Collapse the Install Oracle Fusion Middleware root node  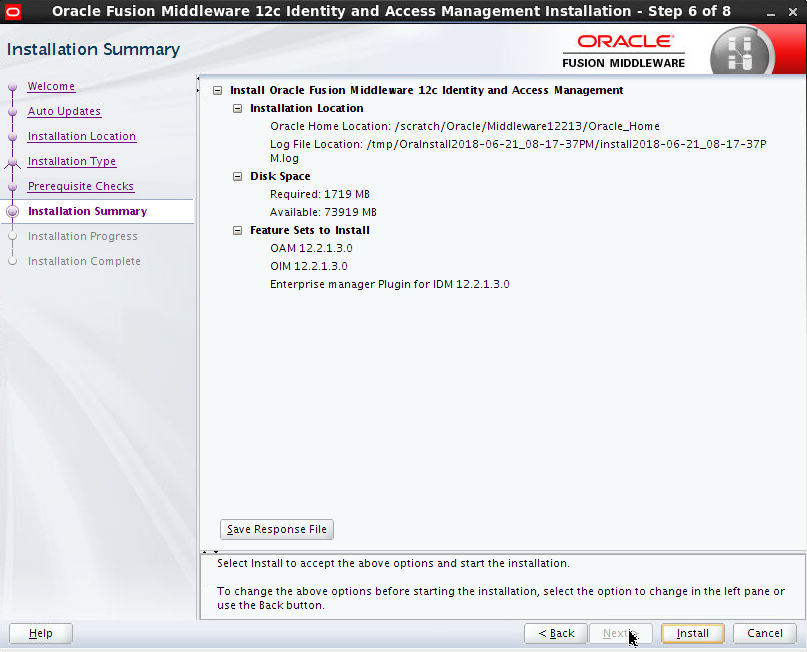[x=218, y=91]
